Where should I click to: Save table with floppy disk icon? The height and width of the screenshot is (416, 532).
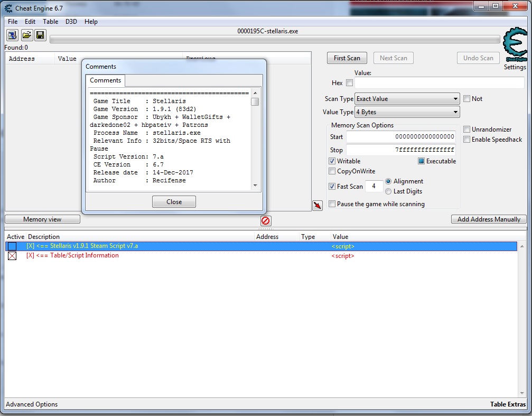point(40,35)
